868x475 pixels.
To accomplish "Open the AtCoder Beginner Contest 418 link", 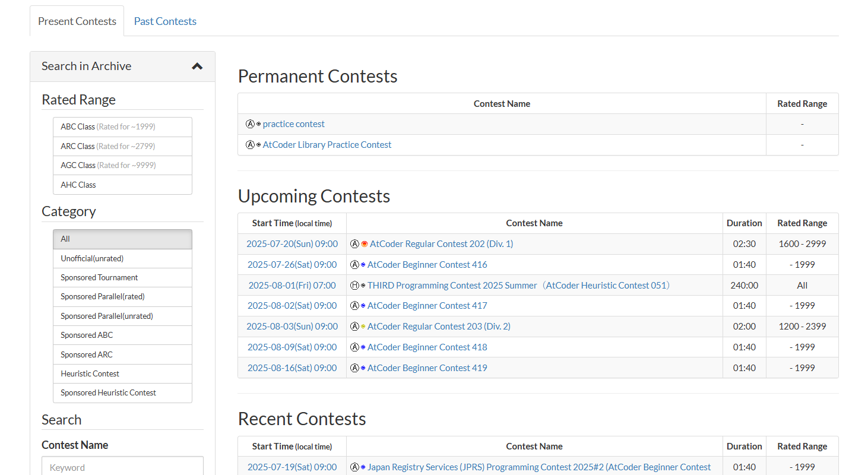I will point(427,347).
